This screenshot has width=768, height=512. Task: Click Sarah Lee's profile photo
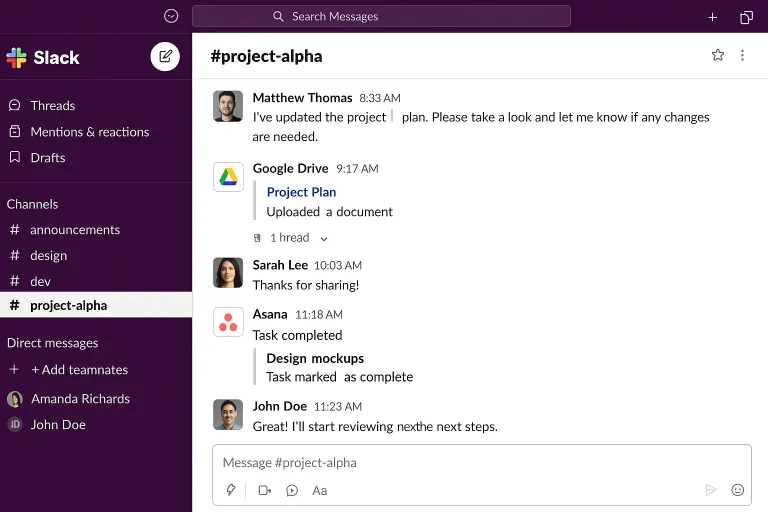[x=228, y=273]
